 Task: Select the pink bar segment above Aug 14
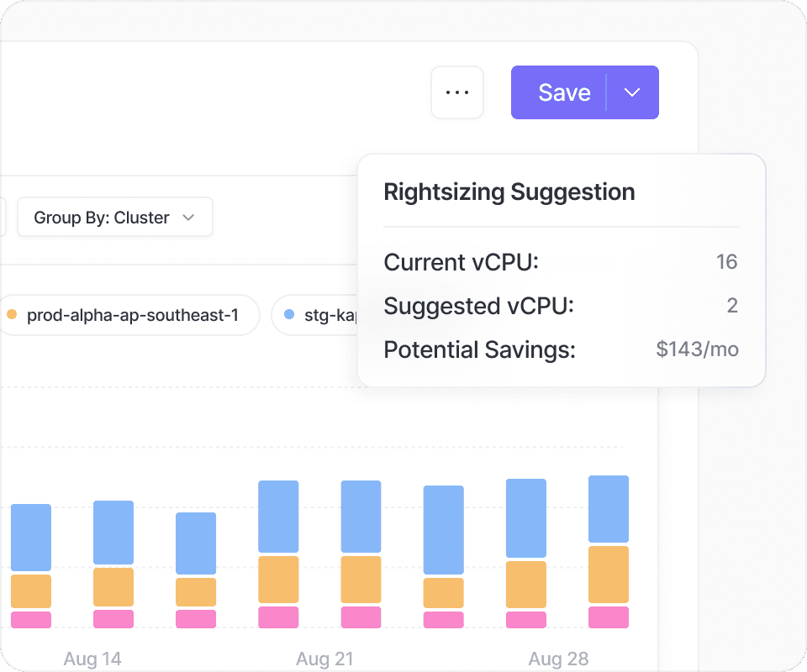tap(113, 619)
